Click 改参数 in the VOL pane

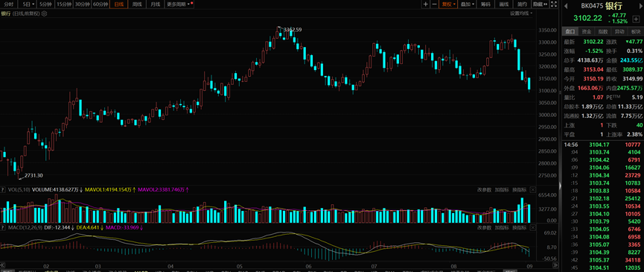point(484,190)
